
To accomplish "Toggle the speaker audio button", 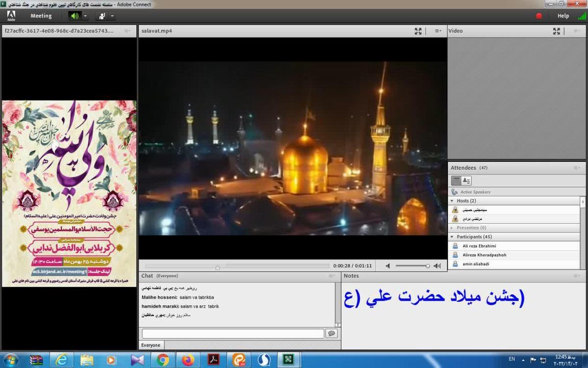I will pos(74,16).
